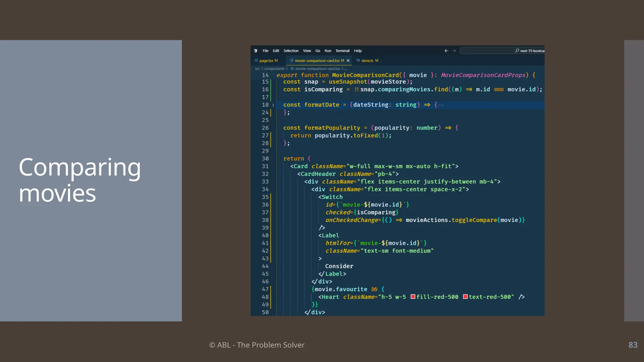Screen dimensions: 644x362
Task: Open the components breadcrumb folder
Action: point(274,69)
